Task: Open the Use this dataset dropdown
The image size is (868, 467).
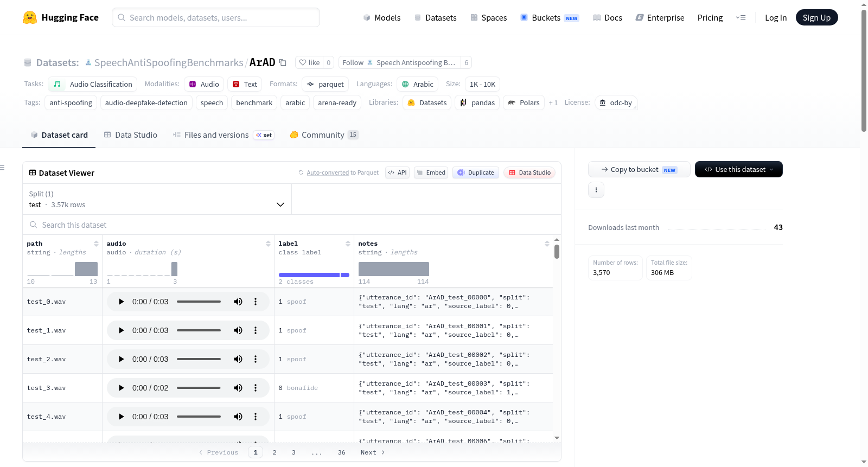Action: [x=739, y=169]
